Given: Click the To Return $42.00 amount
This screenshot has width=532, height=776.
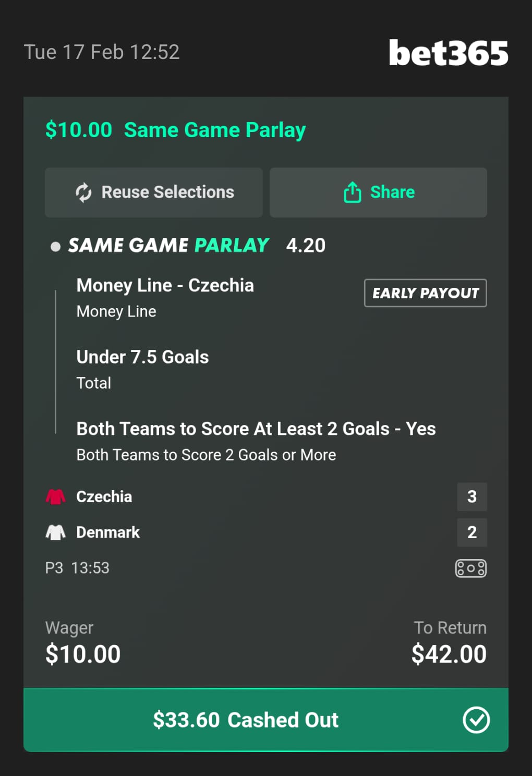Looking at the screenshot, I should 449,654.
